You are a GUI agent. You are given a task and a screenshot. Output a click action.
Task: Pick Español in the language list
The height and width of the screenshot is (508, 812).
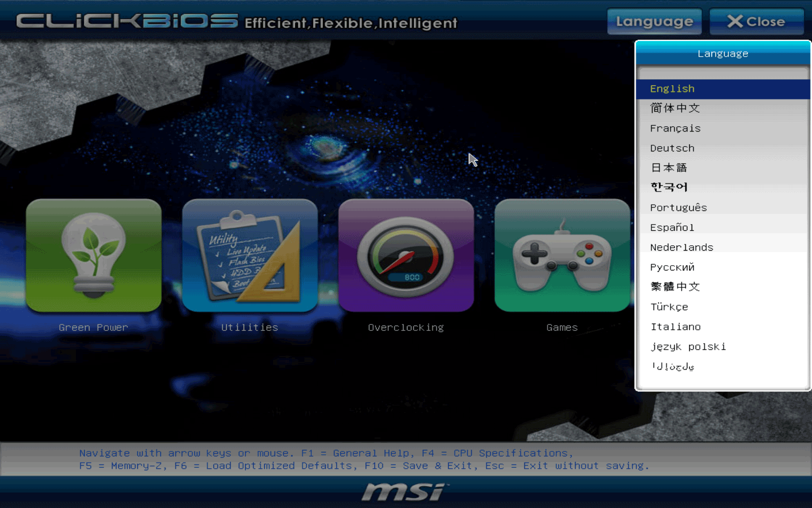click(723, 227)
